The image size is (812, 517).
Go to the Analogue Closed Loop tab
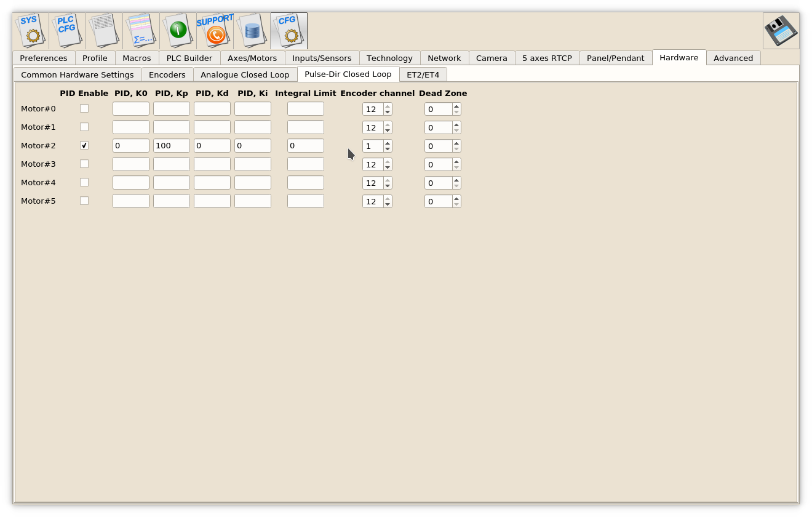click(245, 75)
